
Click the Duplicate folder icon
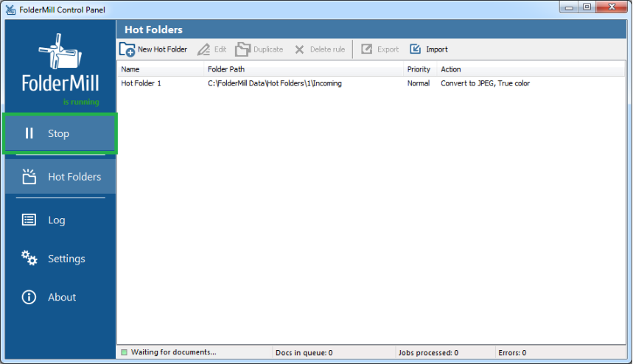[242, 49]
